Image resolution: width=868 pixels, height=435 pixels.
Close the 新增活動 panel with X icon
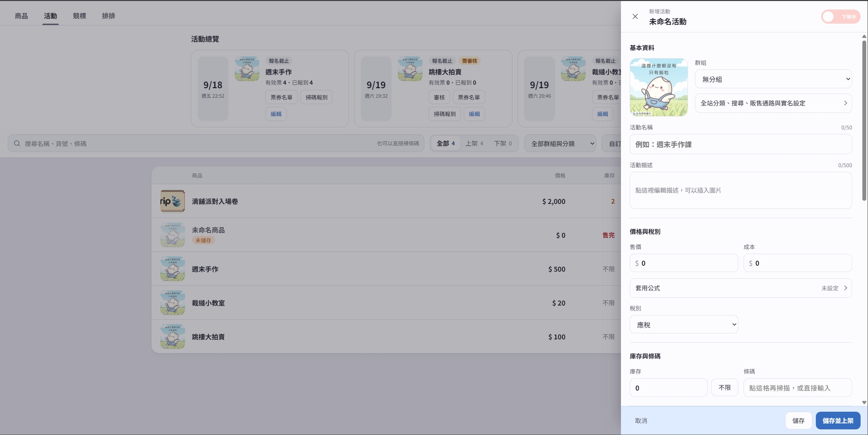click(635, 17)
